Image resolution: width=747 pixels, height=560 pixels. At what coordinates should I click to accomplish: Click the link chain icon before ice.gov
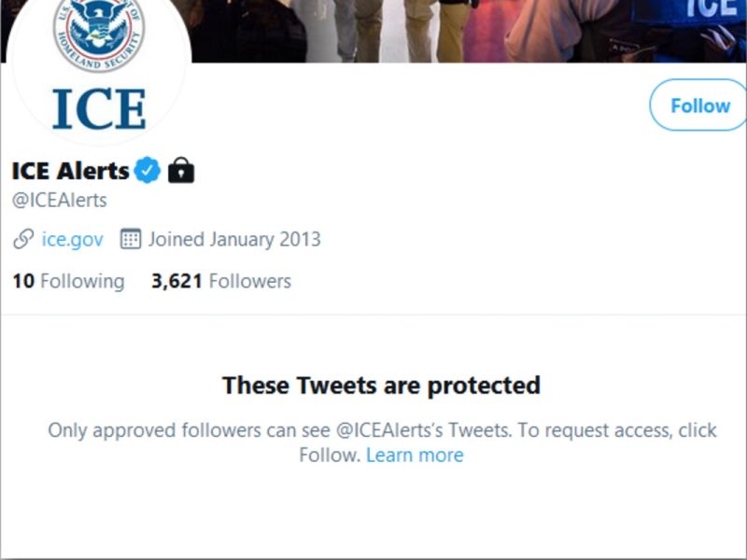point(21,239)
